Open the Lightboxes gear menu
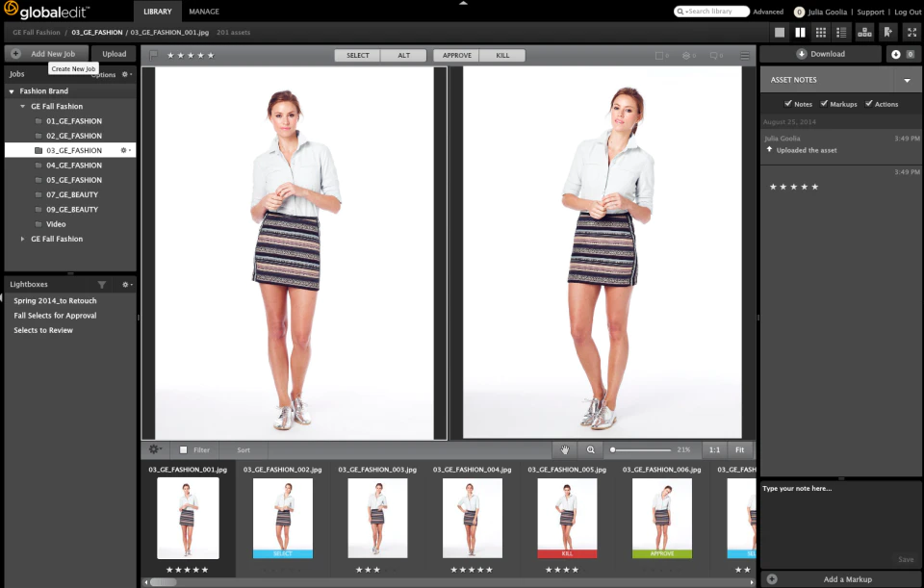This screenshot has height=588, width=924. (127, 285)
